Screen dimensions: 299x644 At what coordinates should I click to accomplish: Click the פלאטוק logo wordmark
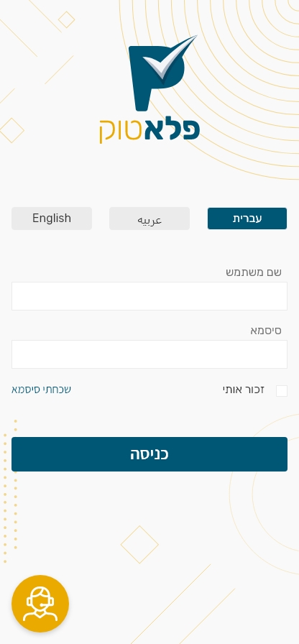pyautogui.click(x=149, y=130)
